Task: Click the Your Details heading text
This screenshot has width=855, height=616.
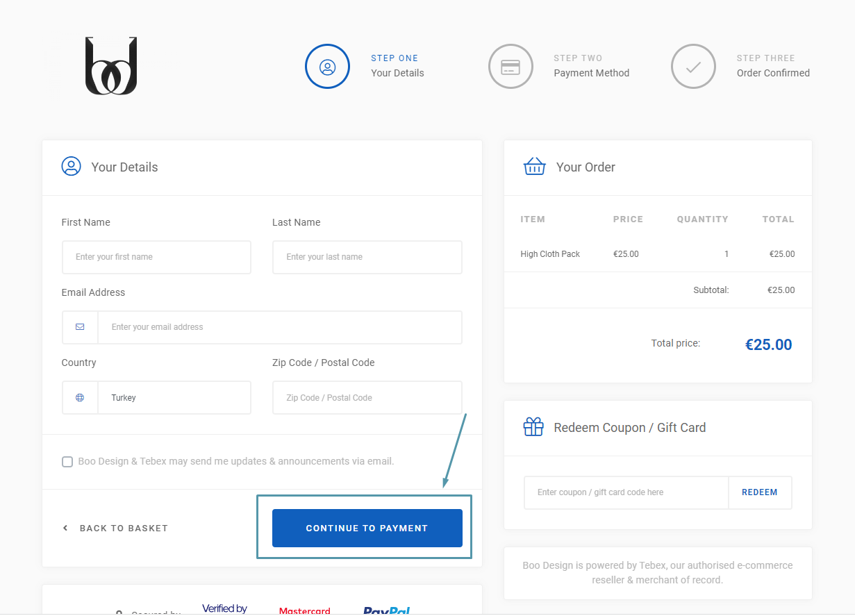Action: pos(124,167)
